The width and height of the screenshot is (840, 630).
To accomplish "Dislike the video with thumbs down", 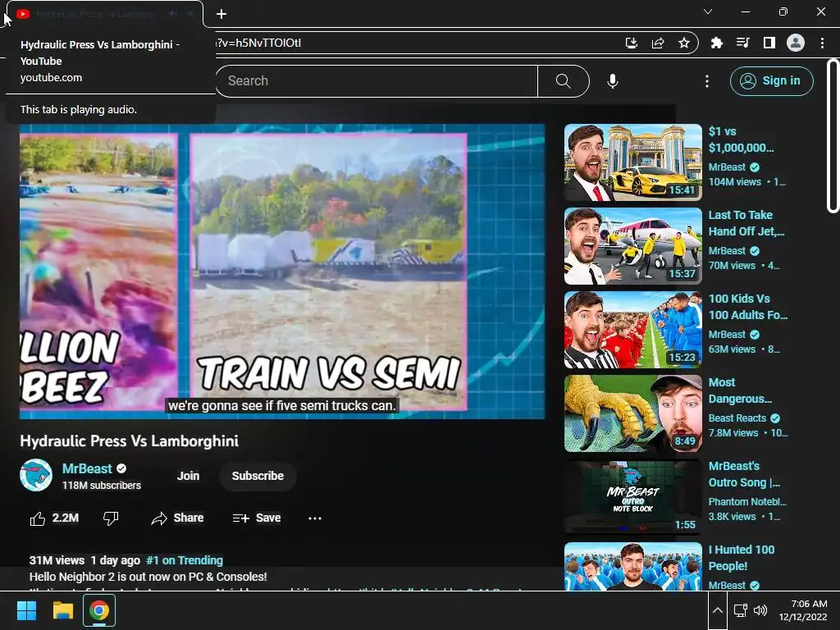I will pos(111,518).
